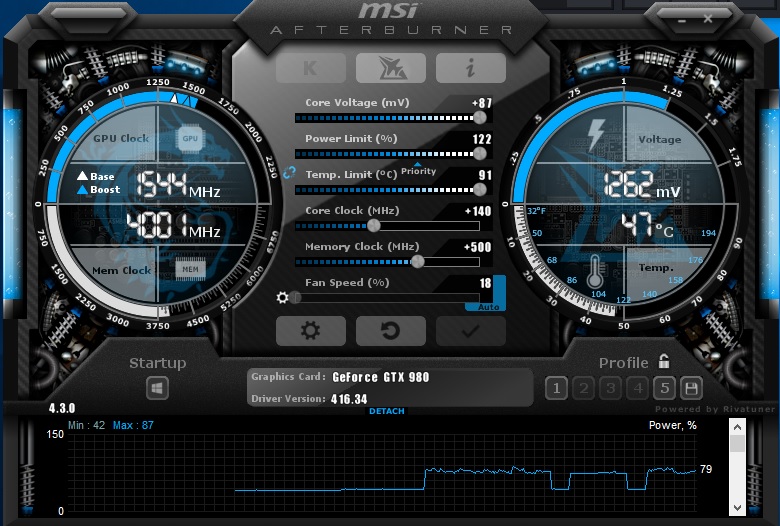This screenshot has width=780, height=526.
Task: Apply settings with the checkmark button
Action: point(471,330)
